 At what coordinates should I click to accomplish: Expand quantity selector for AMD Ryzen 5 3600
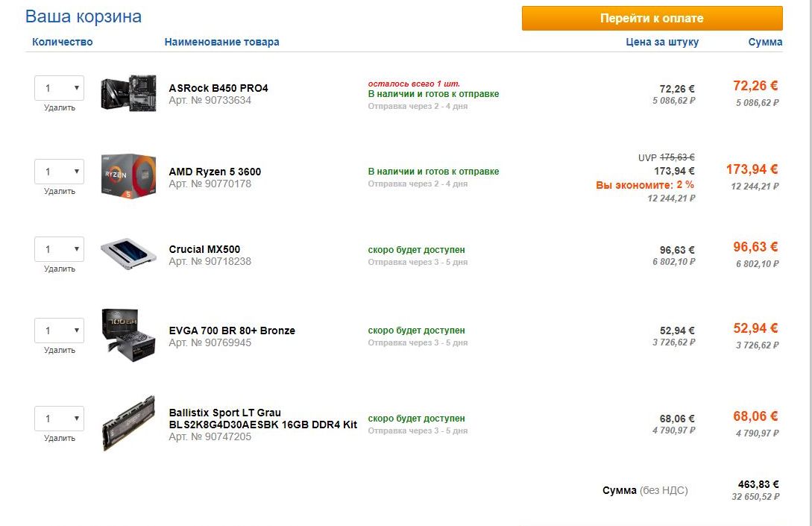click(x=60, y=172)
